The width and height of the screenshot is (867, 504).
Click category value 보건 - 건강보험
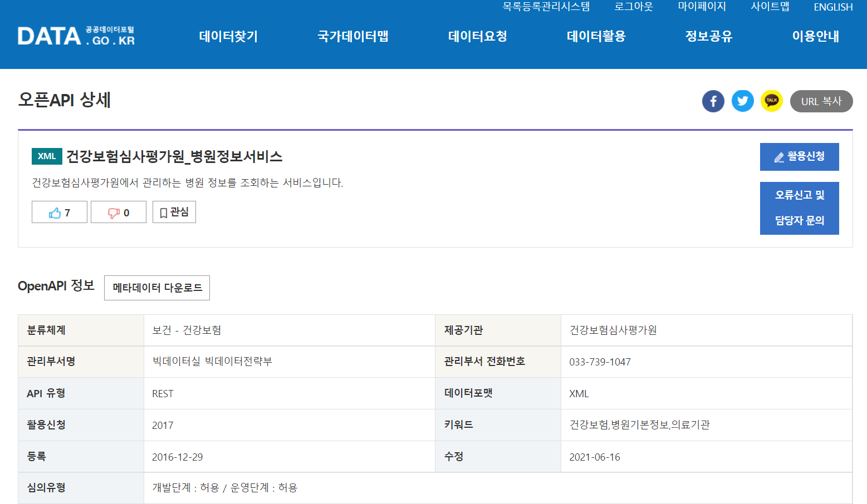click(187, 330)
